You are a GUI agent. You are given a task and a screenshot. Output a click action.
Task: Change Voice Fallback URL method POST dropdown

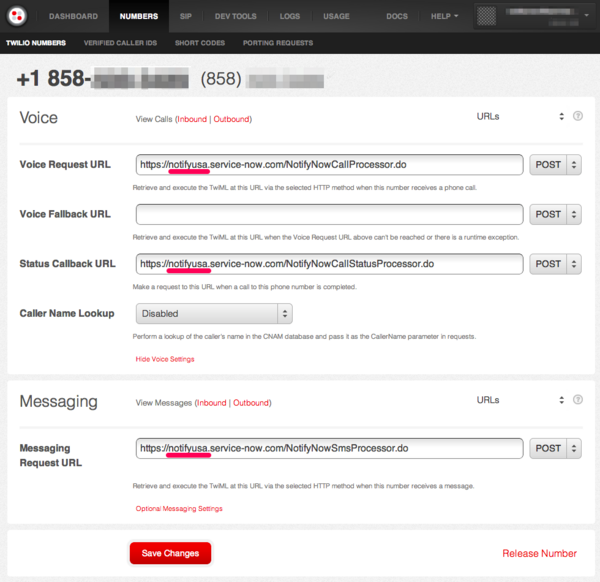point(555,214)
